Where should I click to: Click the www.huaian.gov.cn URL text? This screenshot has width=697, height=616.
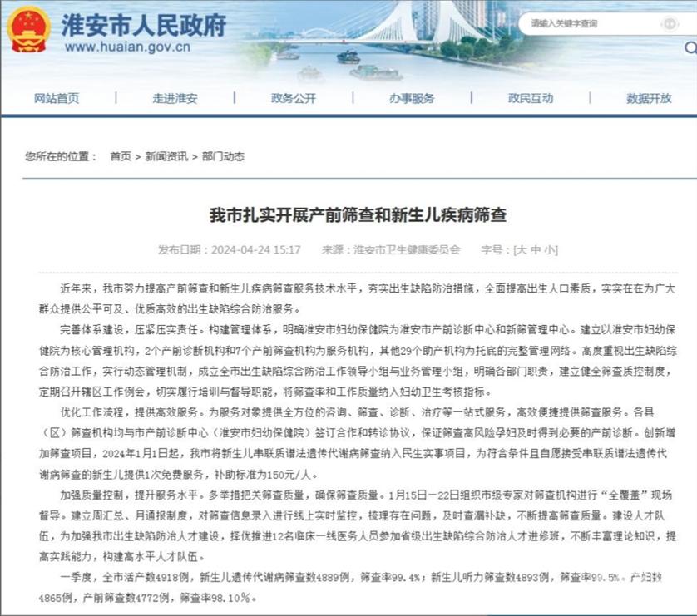127,47
